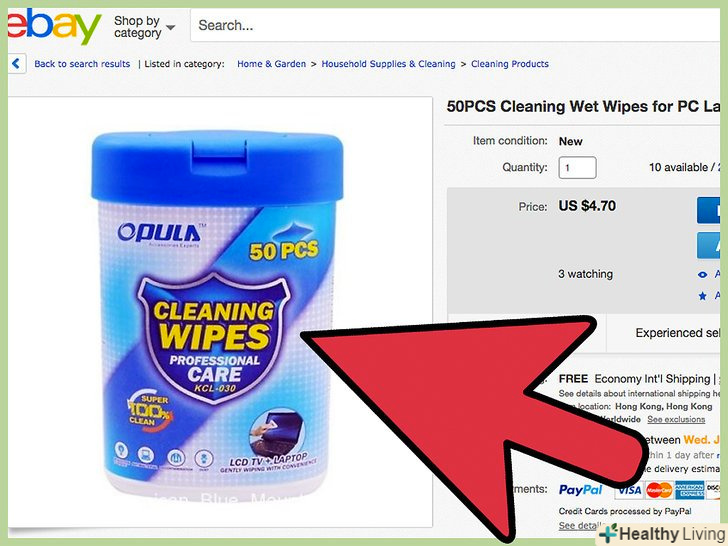This screenshot has width=728, height=546.
Task: Click the PayPal payment logo
Action: (580, 490)
